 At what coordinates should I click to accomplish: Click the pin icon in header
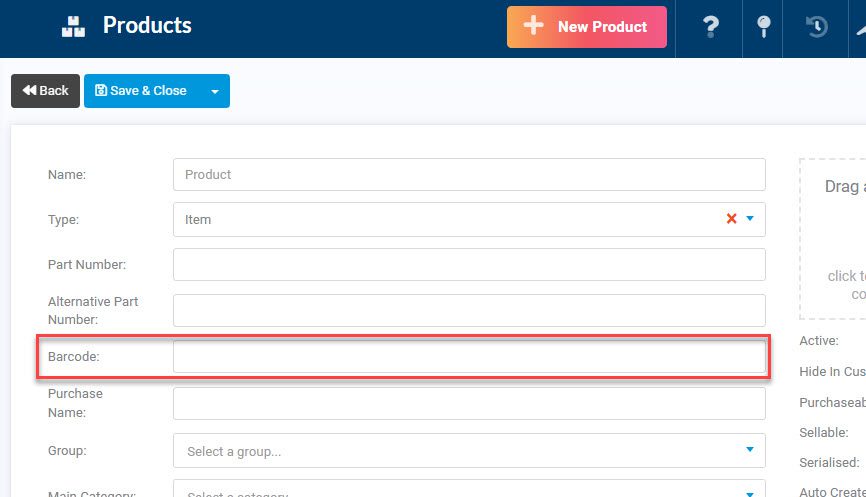click(763, 26)
